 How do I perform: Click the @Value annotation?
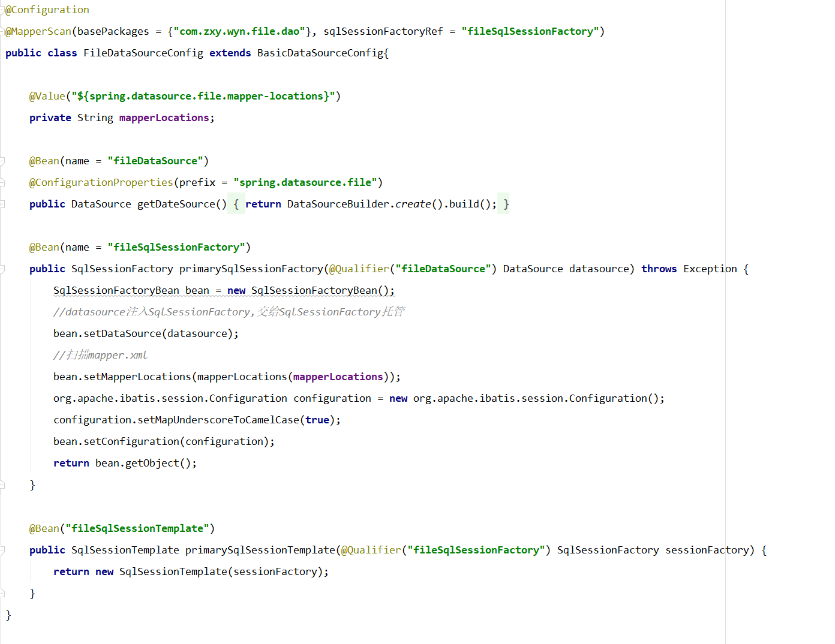47,96
